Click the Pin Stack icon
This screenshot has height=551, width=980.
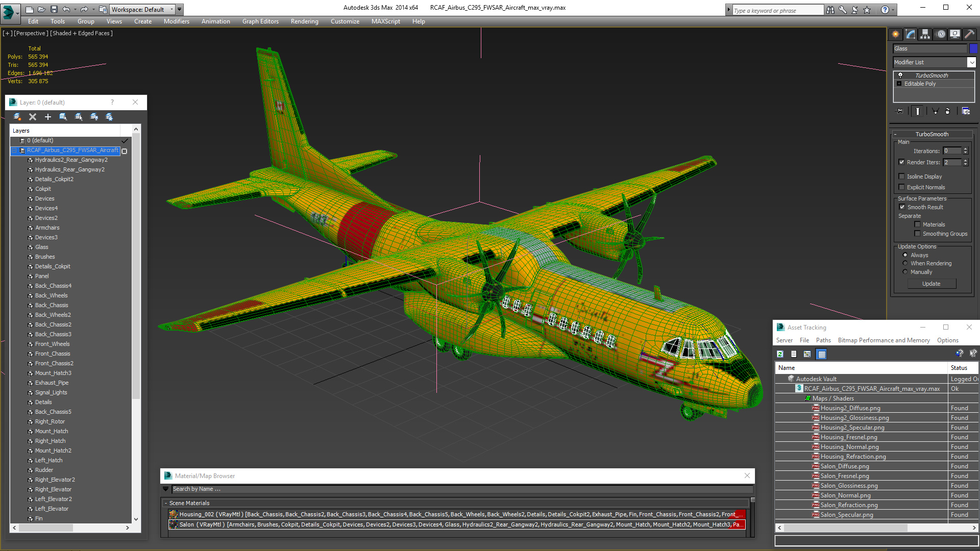click(899, 111)
